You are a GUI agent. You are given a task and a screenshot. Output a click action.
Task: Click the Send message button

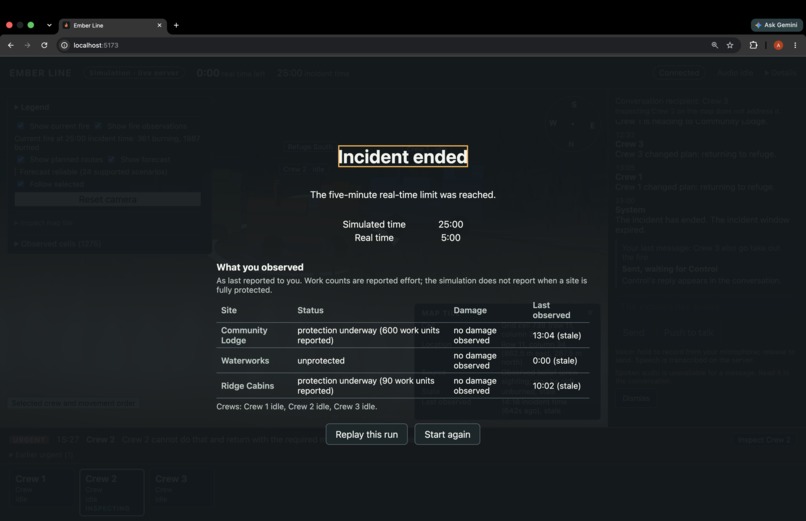tap(633, 332)
